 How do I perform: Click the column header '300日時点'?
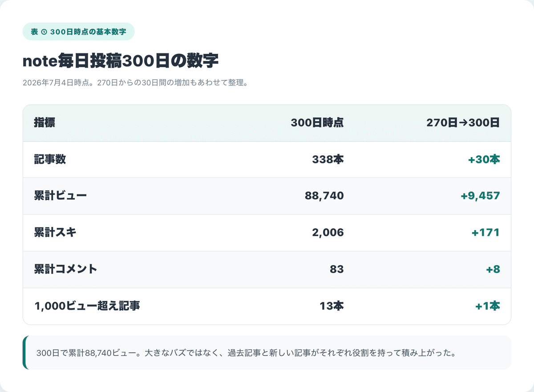coord(317,123)
